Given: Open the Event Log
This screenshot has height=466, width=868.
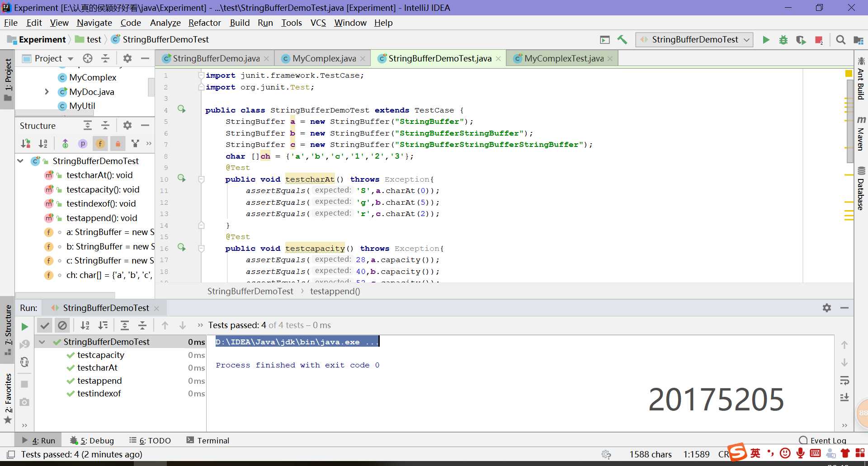Looking at the screenshot, I should tap(823, 441).
